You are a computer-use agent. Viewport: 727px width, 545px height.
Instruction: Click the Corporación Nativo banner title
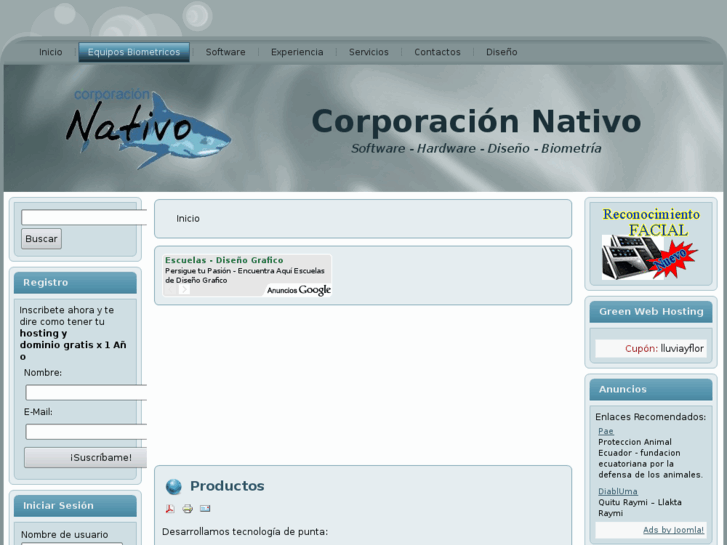[x=477, y=122]
